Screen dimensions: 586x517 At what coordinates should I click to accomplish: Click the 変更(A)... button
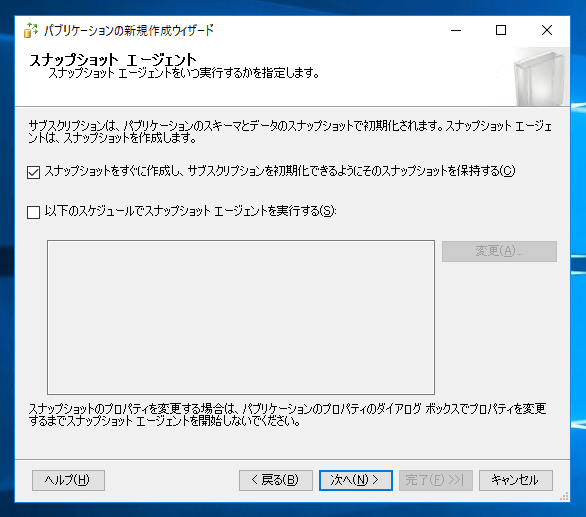[499, 251]
